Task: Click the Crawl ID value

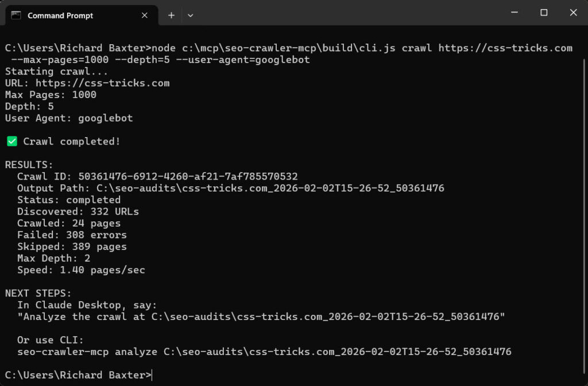Action: coord(188,177)
